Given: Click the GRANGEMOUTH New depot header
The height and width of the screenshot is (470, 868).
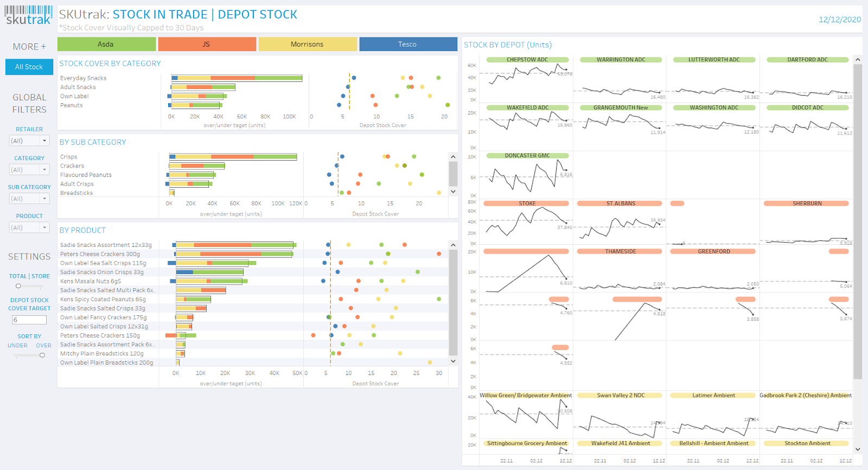Looking at the screenshot, I should [621, 107].
